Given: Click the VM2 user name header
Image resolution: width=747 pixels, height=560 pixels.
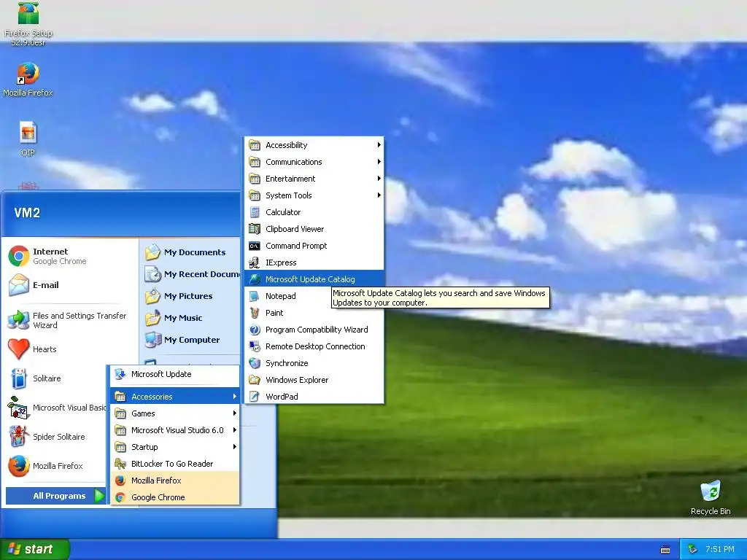Looking at the screenshot, I should 27,213.
